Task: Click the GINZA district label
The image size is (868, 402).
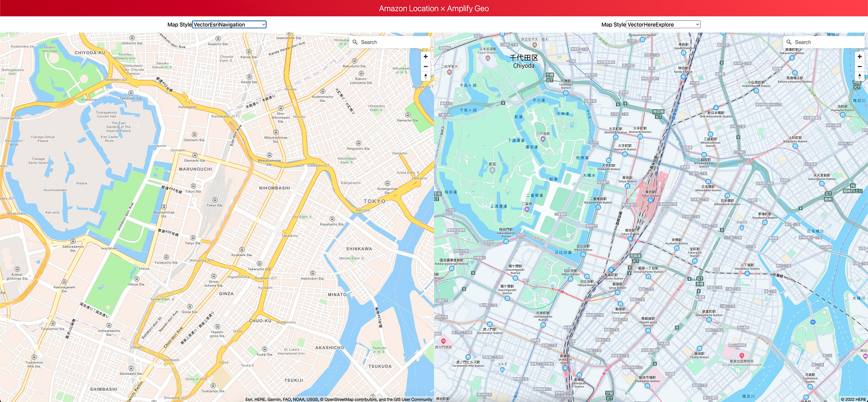Action: 226,293
